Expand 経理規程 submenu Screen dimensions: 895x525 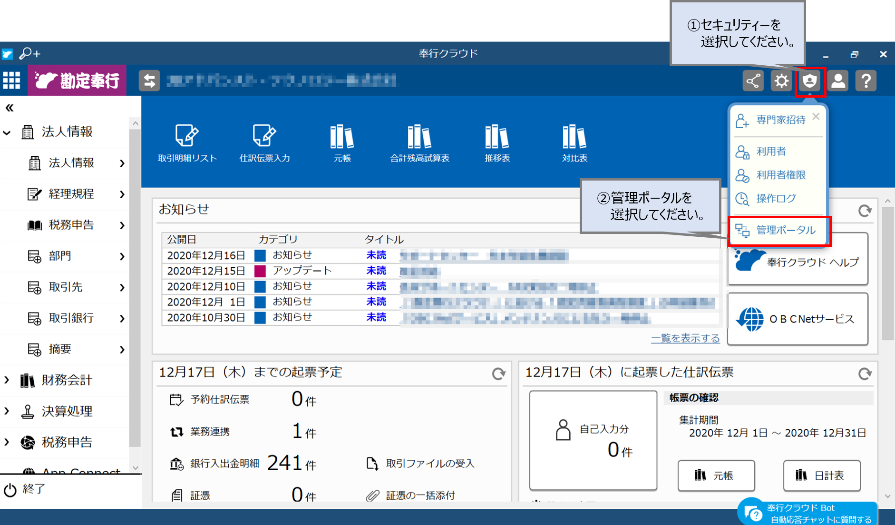(122, 194)
